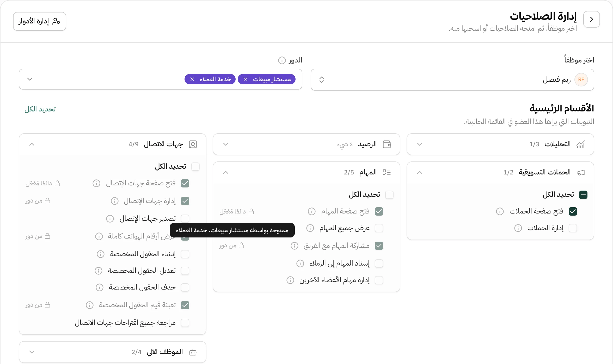Click the التحليلات chart icon

581,144
